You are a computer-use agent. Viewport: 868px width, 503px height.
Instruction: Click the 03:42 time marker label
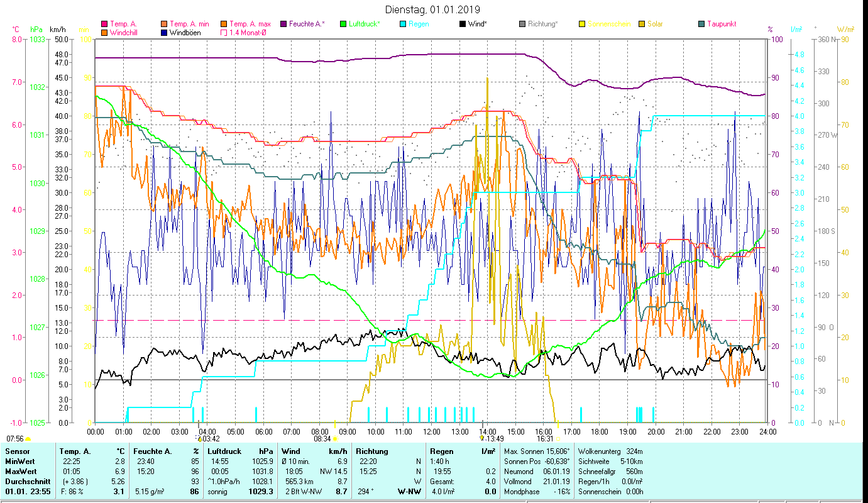(211, 438)
